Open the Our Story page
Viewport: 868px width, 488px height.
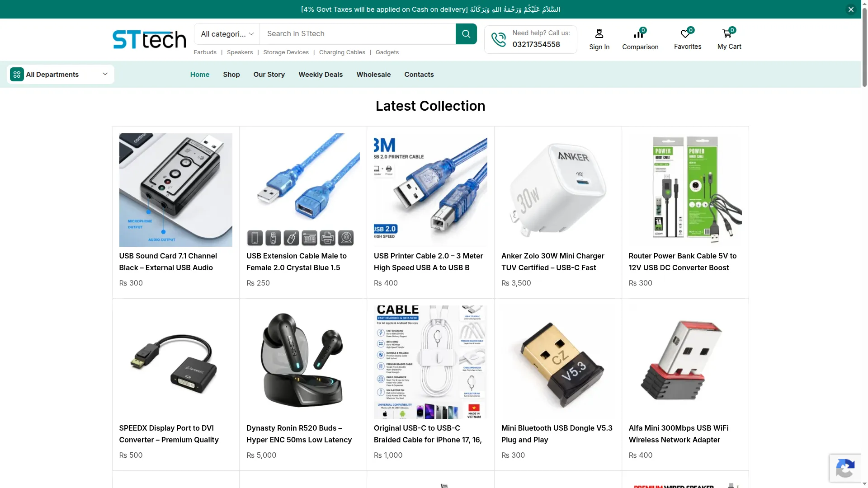click(269, 75)
